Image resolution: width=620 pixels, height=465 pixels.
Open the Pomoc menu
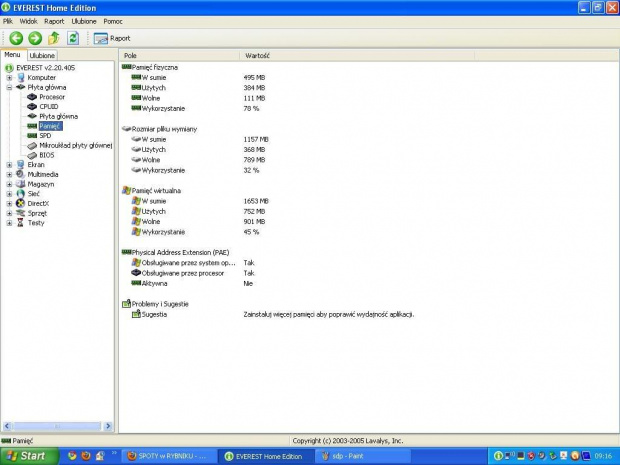click(x=113, y=21)
